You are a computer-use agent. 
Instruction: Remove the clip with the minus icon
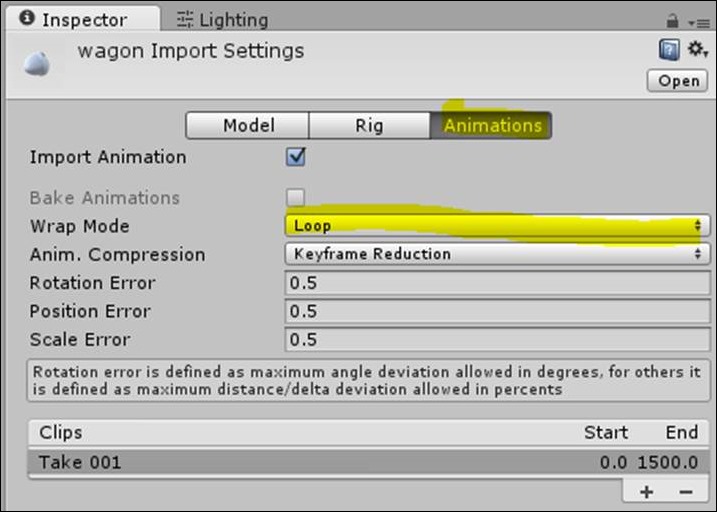coord(685,492)
